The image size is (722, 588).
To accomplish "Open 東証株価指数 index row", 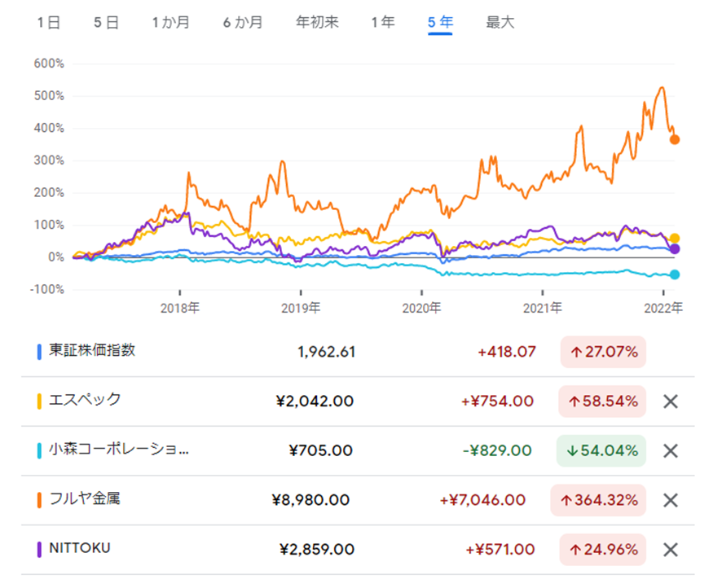I will (x=358, y=352).
